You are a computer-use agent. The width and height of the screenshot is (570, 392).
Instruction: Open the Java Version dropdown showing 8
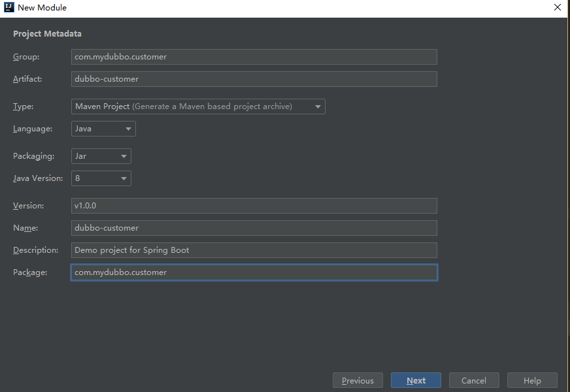point(101,178)
